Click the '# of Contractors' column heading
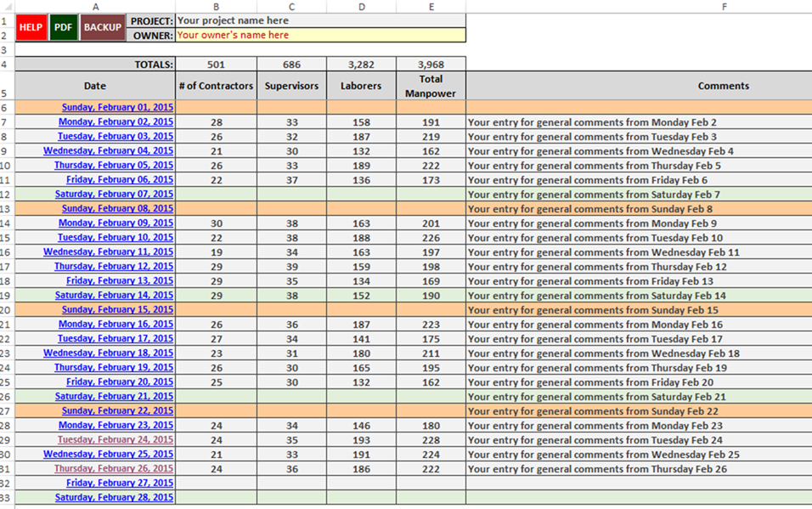 (x=216, y=86)
